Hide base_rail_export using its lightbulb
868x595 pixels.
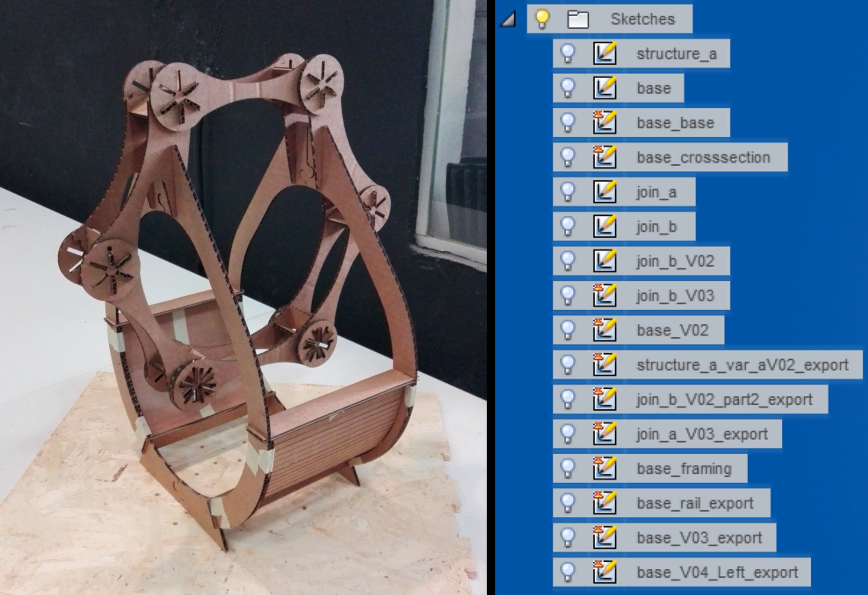coord(568,503)
